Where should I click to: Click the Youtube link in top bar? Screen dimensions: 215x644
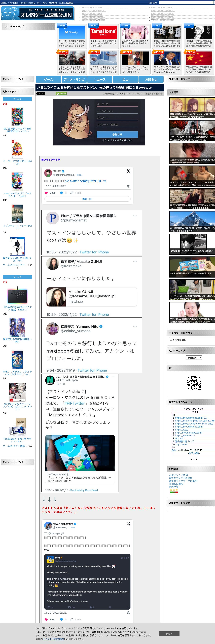click(x=53, y=3)
